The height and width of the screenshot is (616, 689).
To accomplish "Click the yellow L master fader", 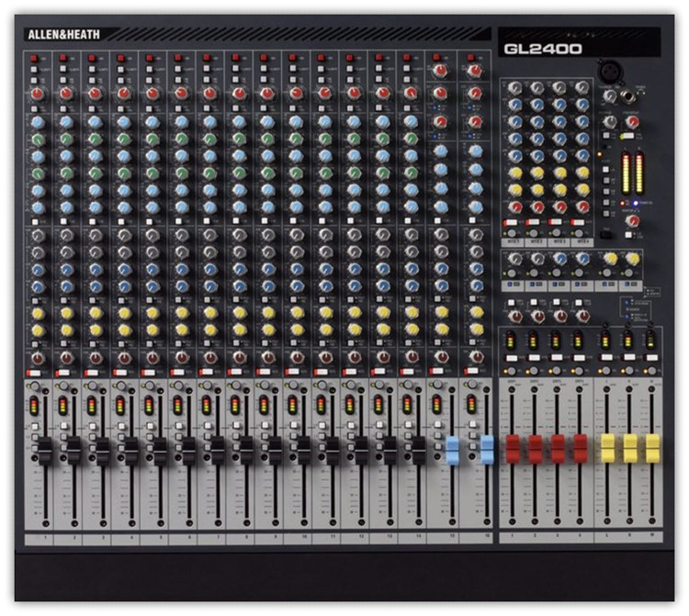I will click(608, 449).
